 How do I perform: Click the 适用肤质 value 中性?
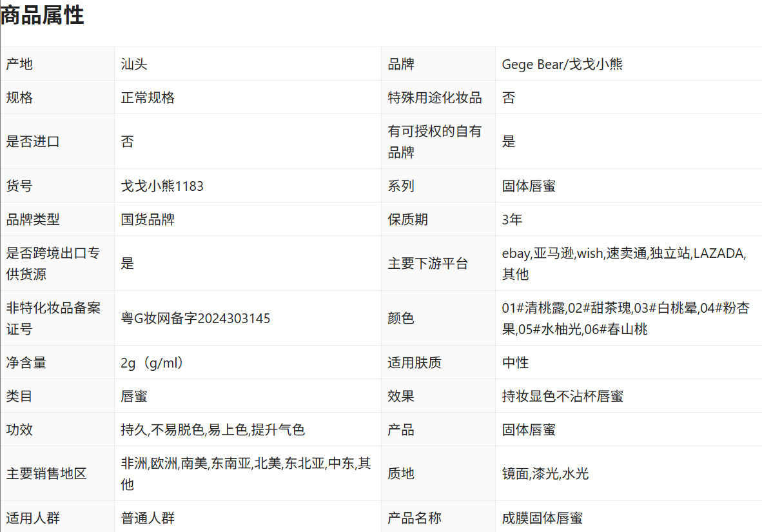[515, 362]
